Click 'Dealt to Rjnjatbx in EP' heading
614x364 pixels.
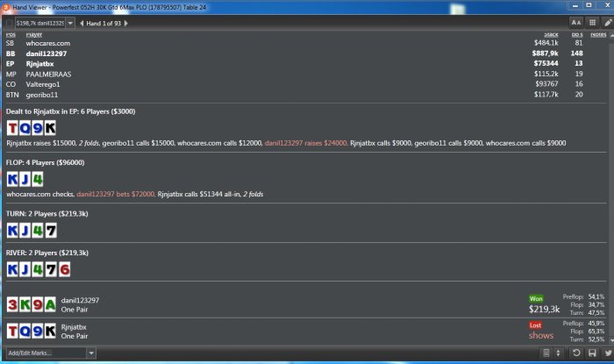pyautogui.click(x=70, y=111)
